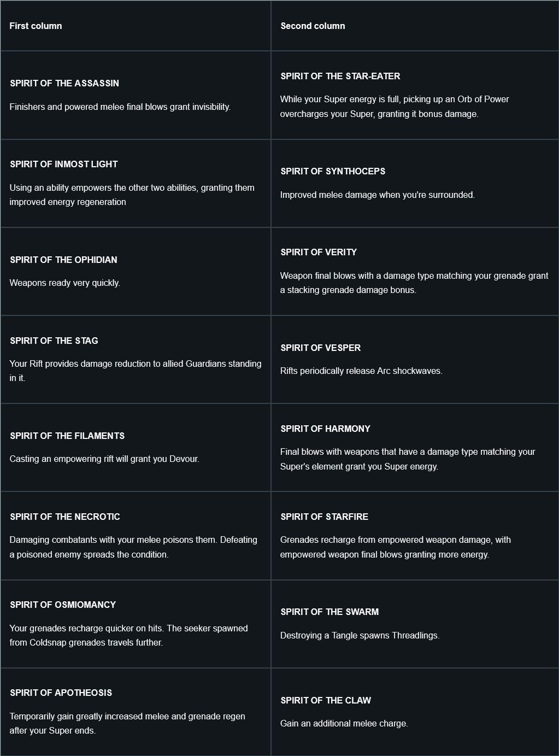Click Spirit of the Swarm title
559x756 pixels.
coord(329,612)
